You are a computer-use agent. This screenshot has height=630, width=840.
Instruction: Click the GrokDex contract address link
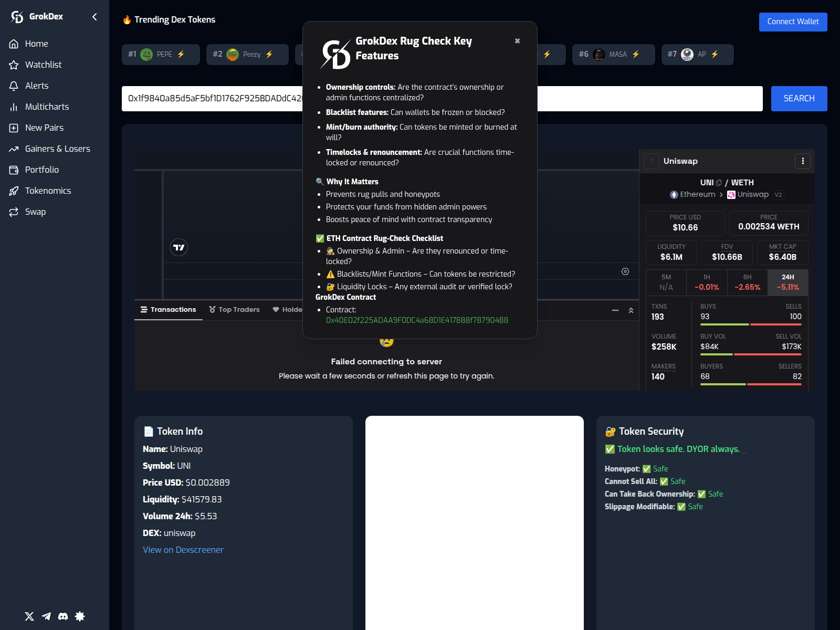coord(417,320)
